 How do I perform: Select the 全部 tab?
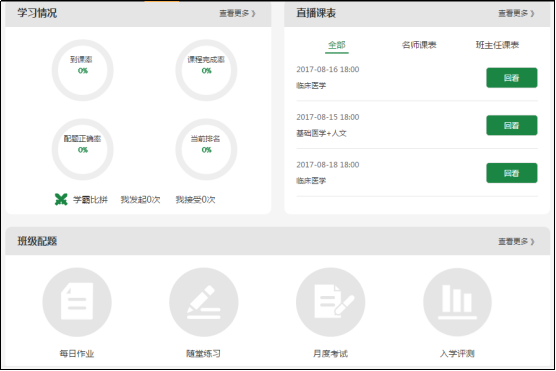pyautogui.click(x=337, y=45)
